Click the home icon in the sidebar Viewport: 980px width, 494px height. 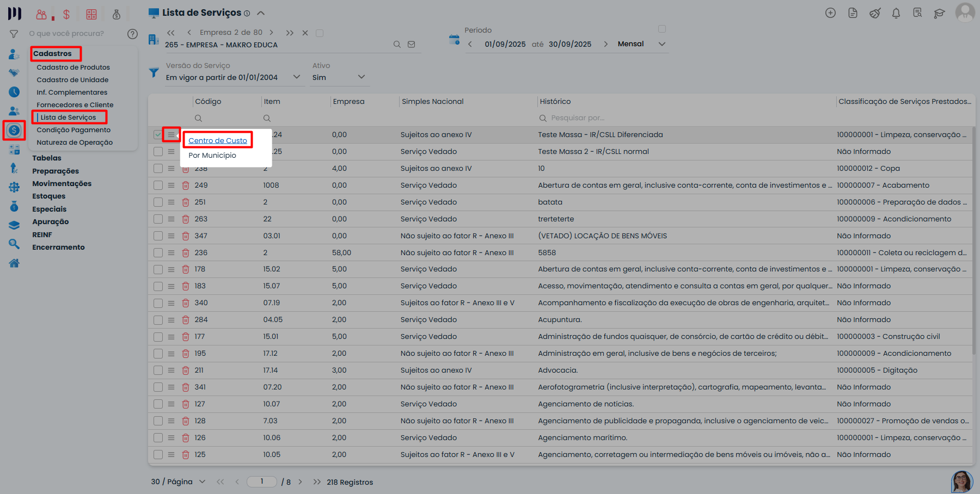click(x=14, y=263)
